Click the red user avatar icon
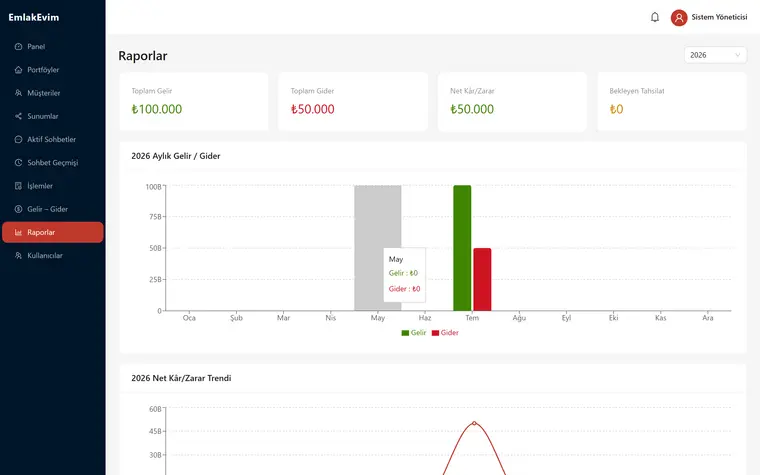The width and height of the screenshot is (760, 475). coord(679,17)
